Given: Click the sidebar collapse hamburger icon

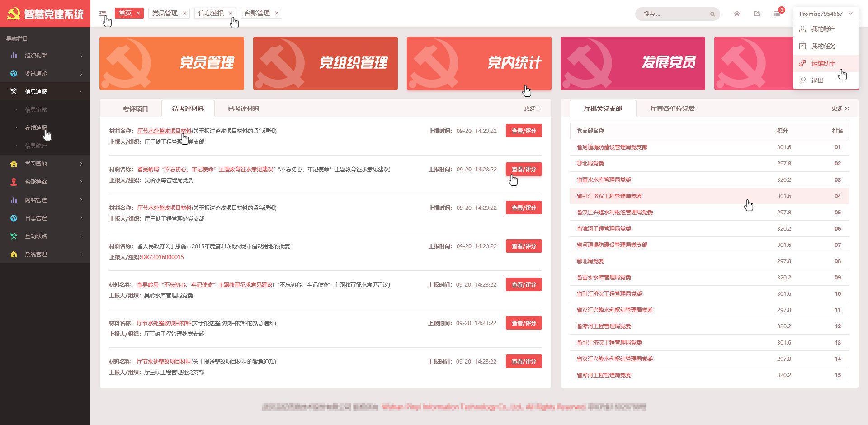Looking at the screenshot, I should click(103, 14).
